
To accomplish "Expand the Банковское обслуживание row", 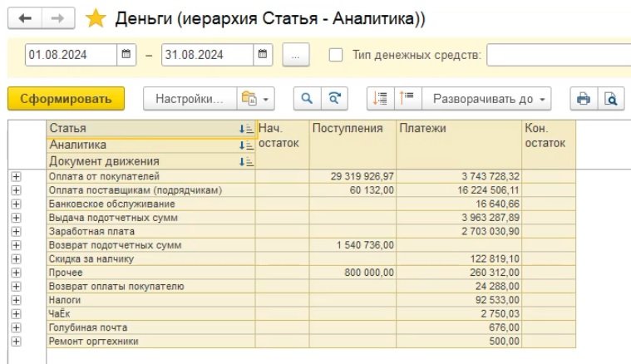I will click(x=16, y=204).
